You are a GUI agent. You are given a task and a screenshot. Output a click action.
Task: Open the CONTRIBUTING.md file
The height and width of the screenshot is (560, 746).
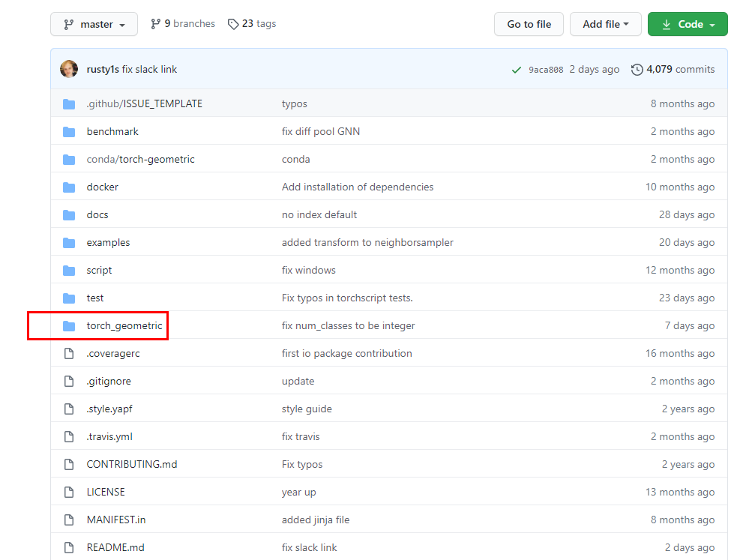(132, 464)
